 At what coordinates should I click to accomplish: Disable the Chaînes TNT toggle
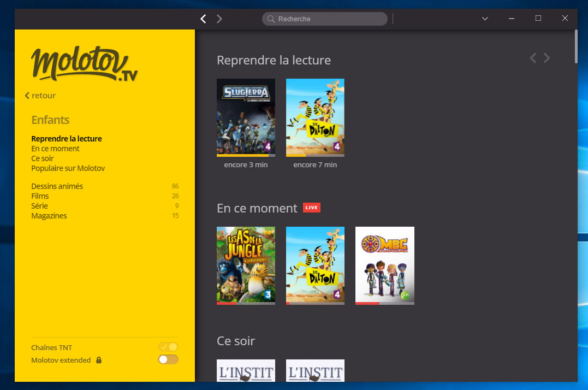coord(168,347)
